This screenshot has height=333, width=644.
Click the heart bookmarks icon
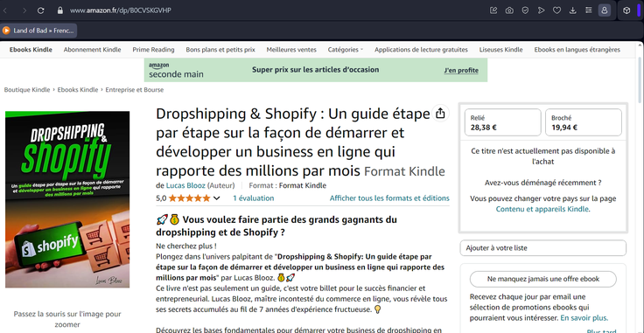coord(556,10)
